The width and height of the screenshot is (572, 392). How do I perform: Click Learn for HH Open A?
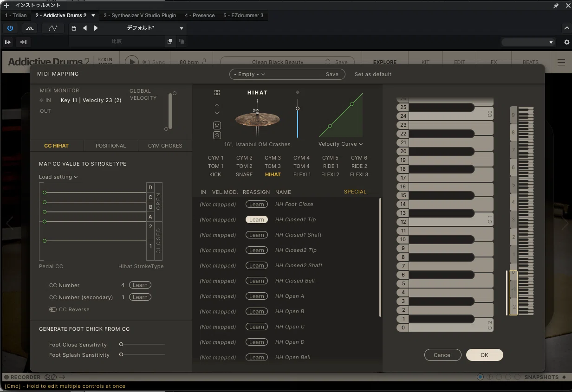257,296
